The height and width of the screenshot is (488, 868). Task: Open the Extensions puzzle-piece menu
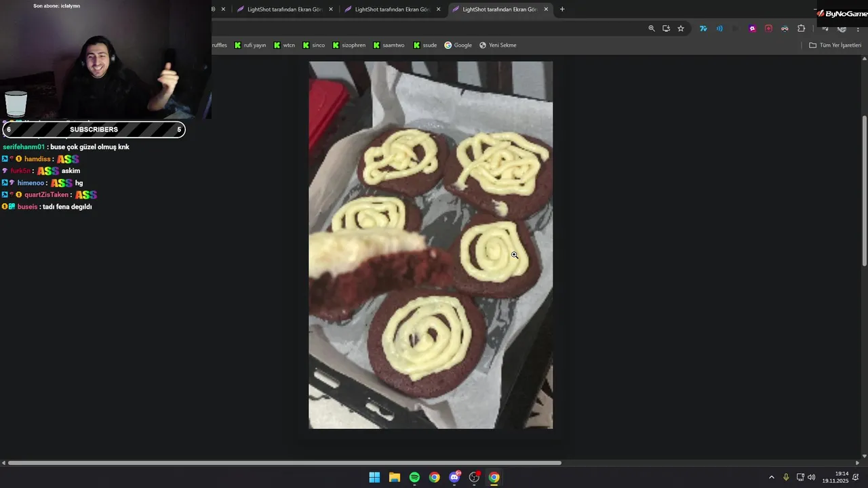(802, 28)
